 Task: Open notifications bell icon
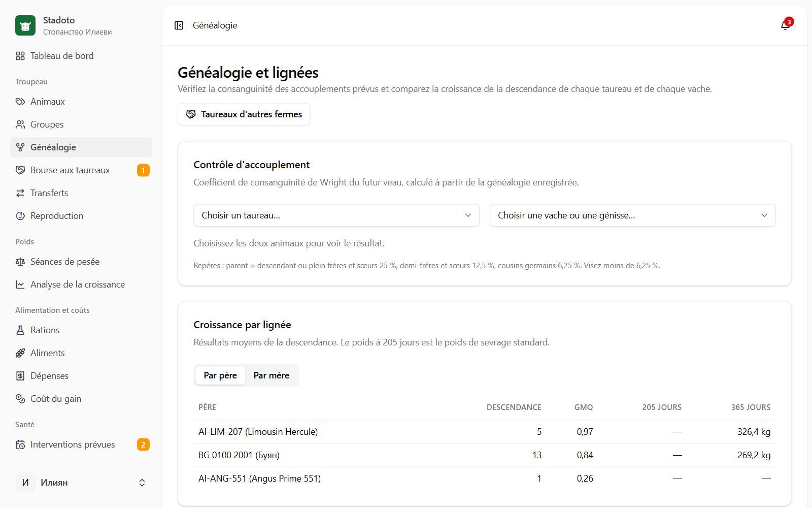click(x=785, y=25)
